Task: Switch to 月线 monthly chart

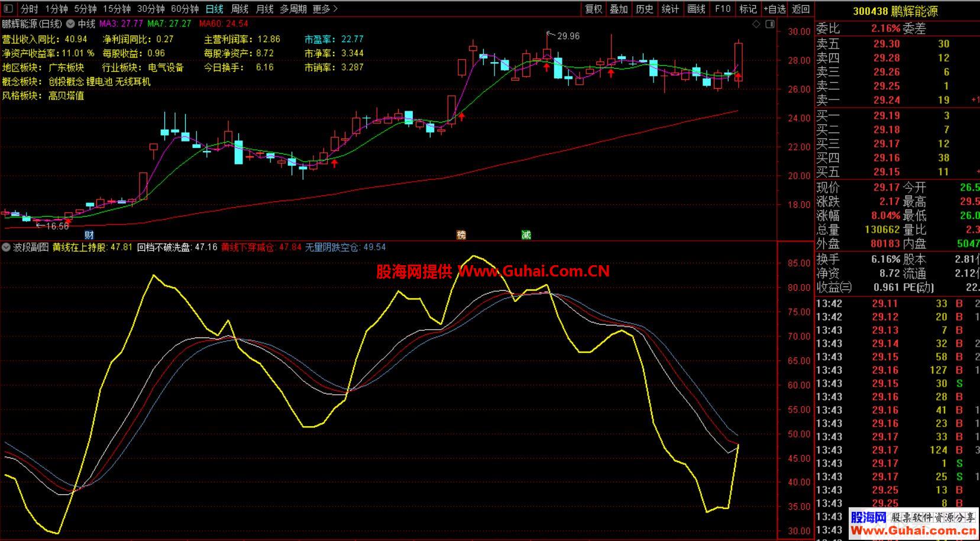Action: [264, 9]
